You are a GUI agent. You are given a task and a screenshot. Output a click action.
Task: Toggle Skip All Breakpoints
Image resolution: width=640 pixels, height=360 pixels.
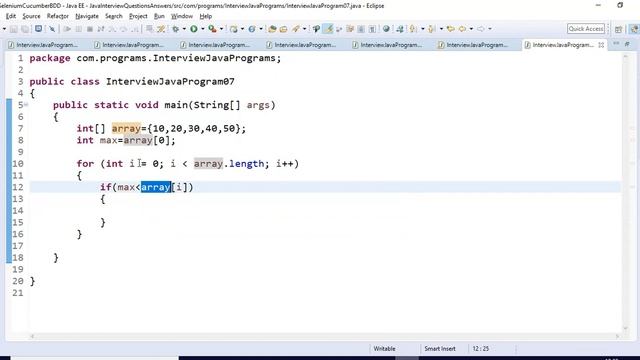tap(52, 29)
